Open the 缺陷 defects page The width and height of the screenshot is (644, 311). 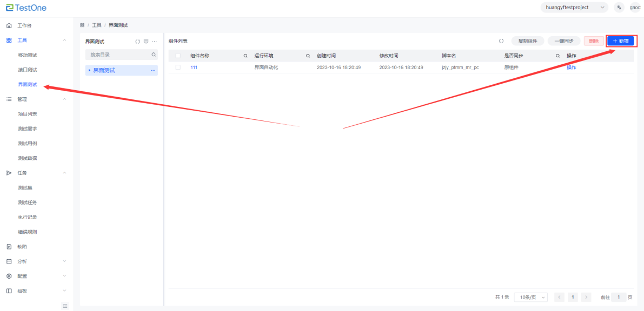(22, 247)
